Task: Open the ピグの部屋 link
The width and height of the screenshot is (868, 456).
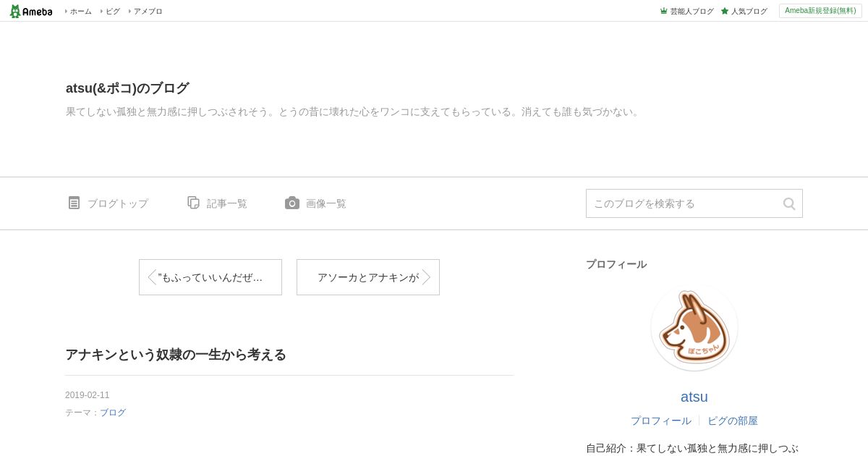Action: coord(733,421)
